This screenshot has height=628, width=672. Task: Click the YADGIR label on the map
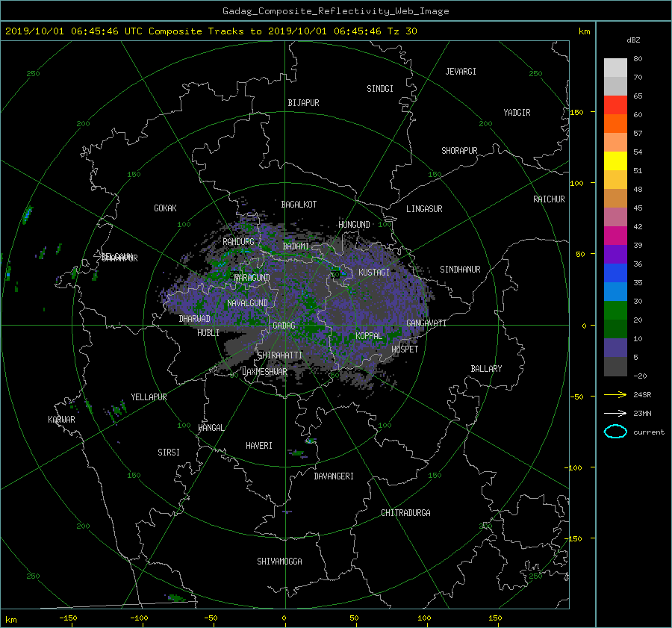(x=517, y=113)
